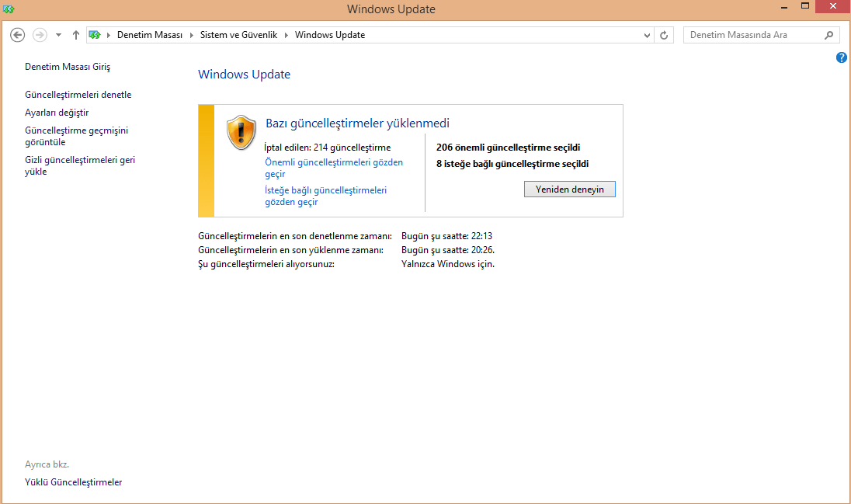Click the search magnifier icon

pos(828,35)
